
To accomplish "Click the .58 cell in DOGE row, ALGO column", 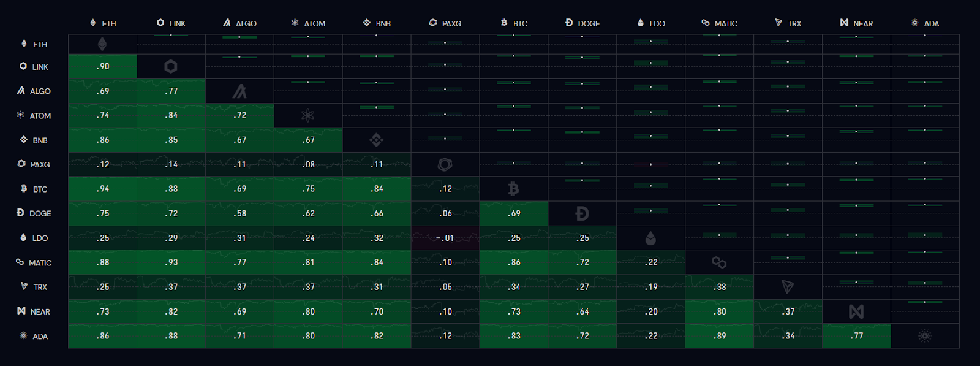I will point(239,213).
